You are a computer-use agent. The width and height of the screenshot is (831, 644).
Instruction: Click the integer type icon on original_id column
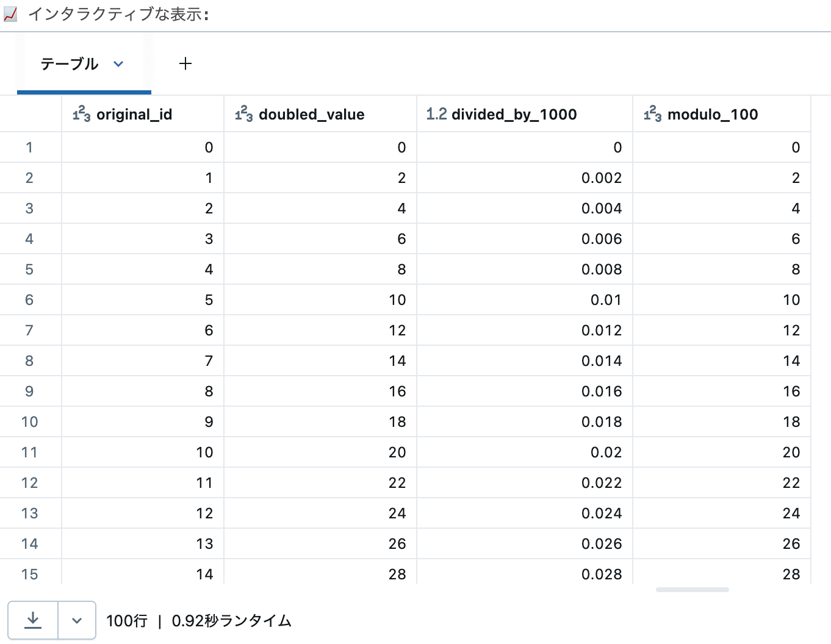tap(80, 114)
